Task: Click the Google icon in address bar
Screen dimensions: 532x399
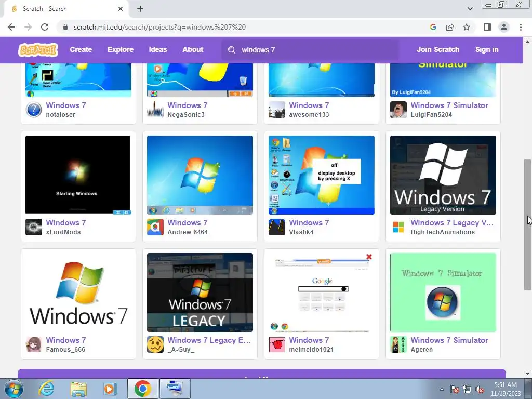Action: click(x=433, y=27)
